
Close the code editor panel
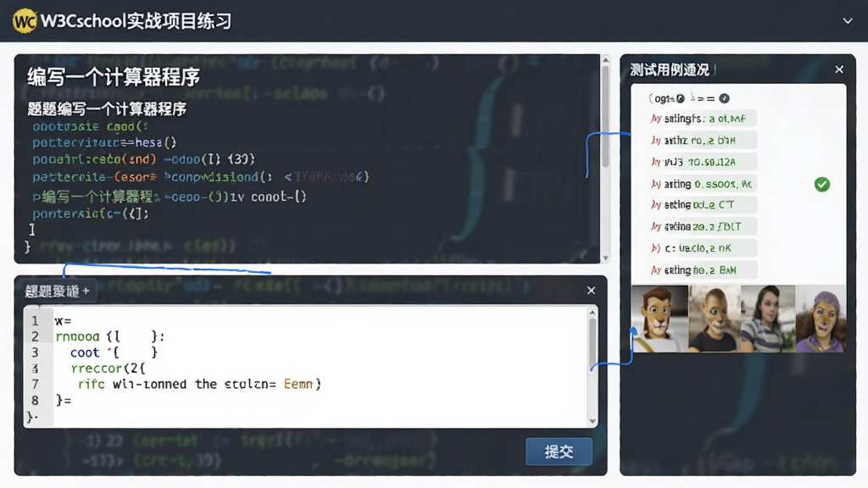591,291
